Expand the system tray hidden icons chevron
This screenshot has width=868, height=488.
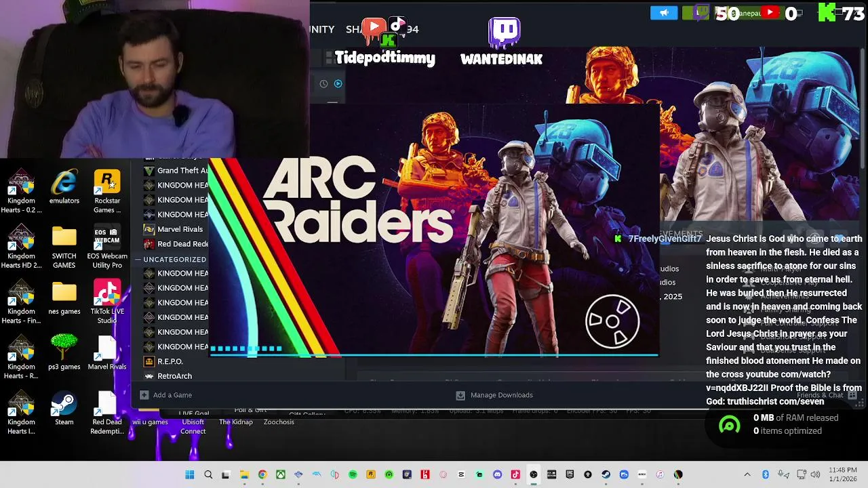tap(747, 474)
